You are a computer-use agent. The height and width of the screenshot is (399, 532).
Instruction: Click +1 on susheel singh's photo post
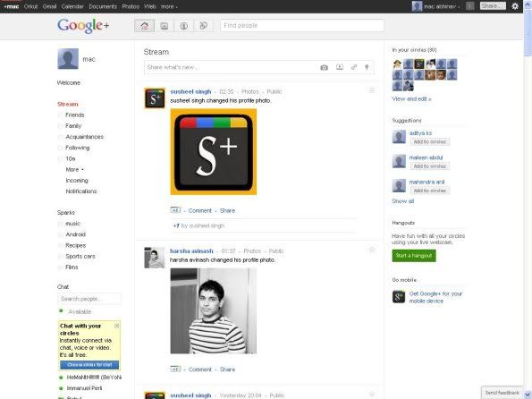(x=175, y=210)
